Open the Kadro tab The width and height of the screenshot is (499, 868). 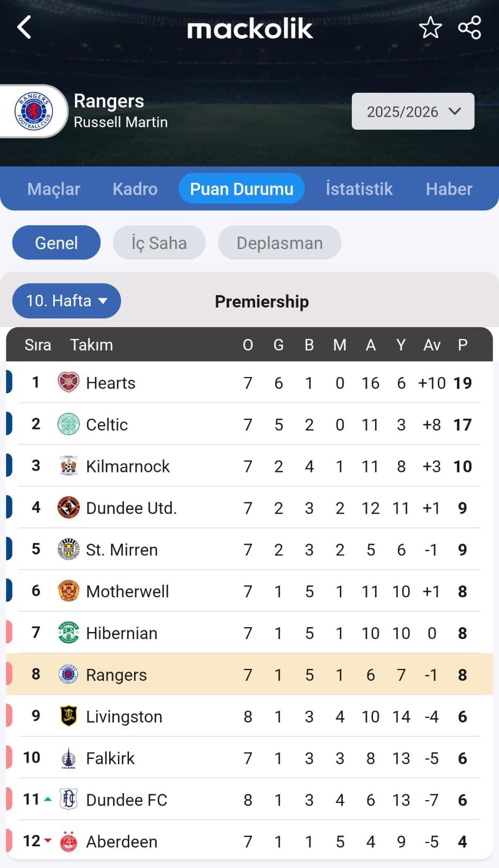coord(135,189)
